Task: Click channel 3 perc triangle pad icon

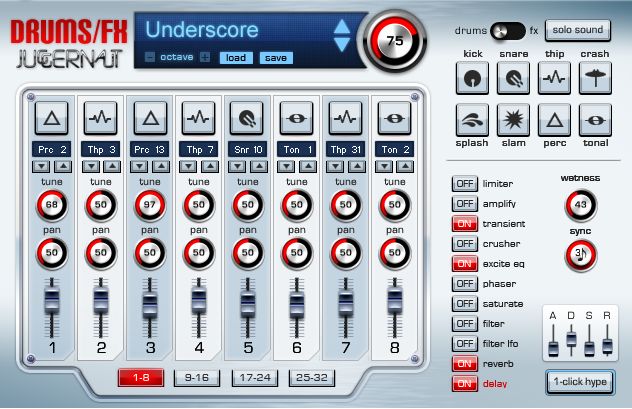Action: (x=150, y=118)
